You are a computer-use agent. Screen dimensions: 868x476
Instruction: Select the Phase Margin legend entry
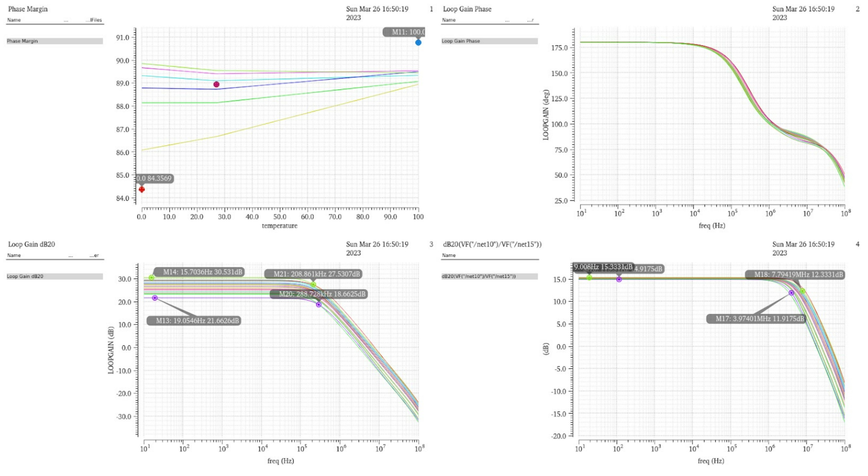click(22, 41)
